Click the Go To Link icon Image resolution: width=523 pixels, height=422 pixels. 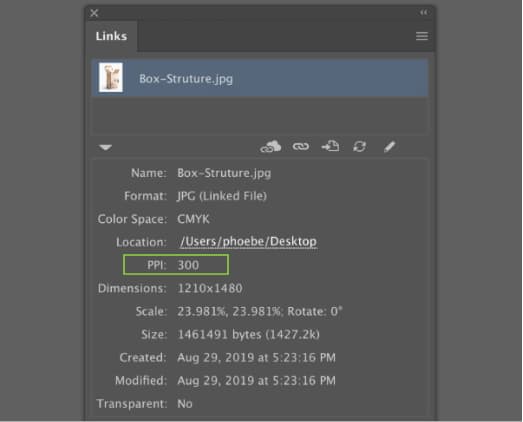[x=330, y=146]
